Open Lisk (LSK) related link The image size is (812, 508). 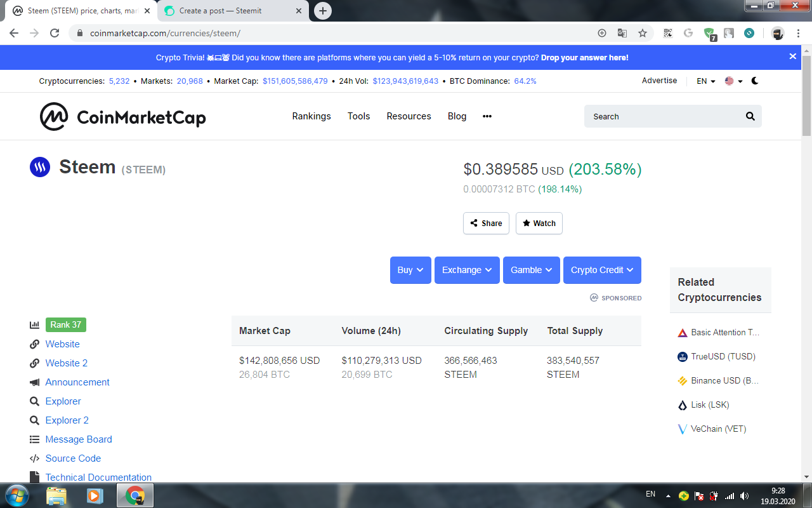click(710, 404)
